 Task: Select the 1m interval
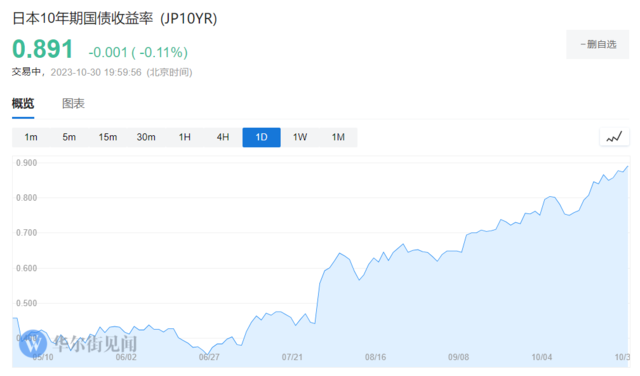pyautogui.click(x=31, y=137)
